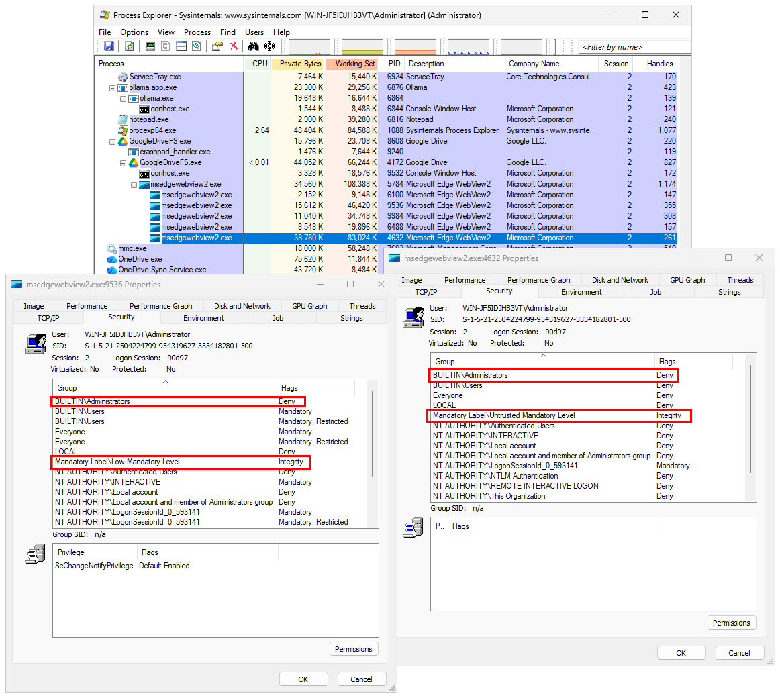Click the Save process list icon

pos(109,46)
